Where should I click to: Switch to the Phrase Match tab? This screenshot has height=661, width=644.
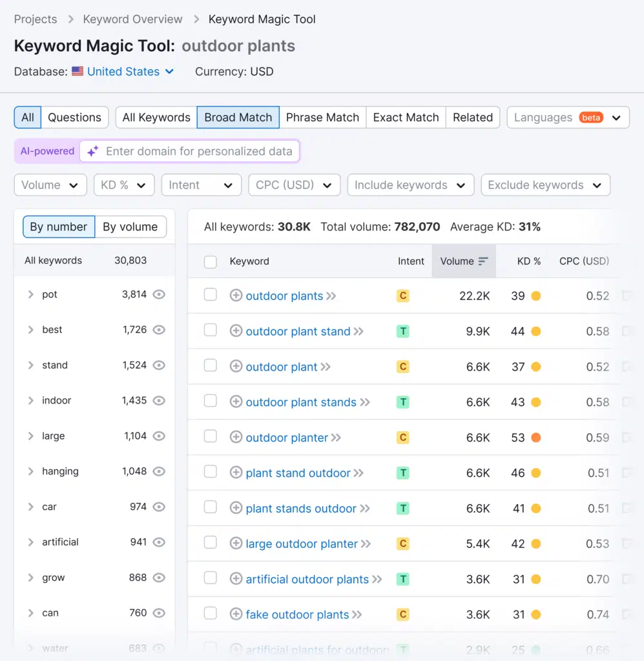[x=322, y=117]
